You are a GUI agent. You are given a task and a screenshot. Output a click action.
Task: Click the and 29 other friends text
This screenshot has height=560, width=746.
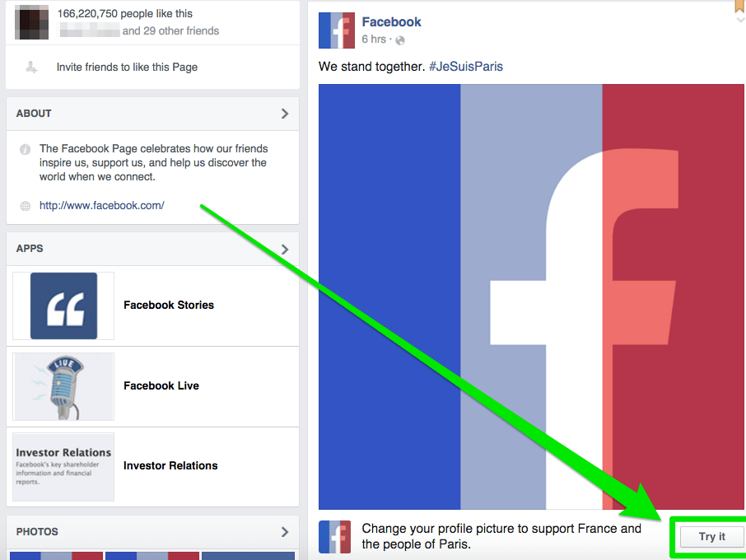coord(170,31)
